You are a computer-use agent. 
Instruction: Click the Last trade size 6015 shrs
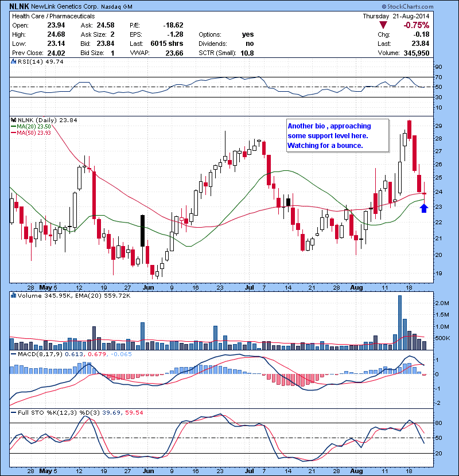coord(167,44)
